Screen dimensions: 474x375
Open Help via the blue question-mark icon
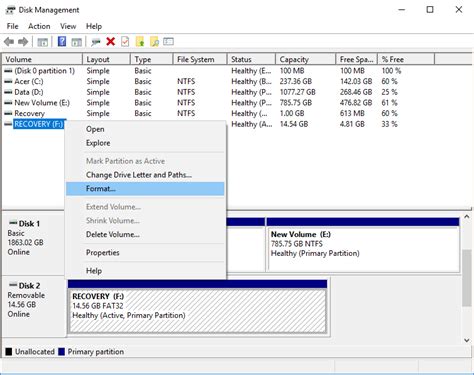(62, 42)
